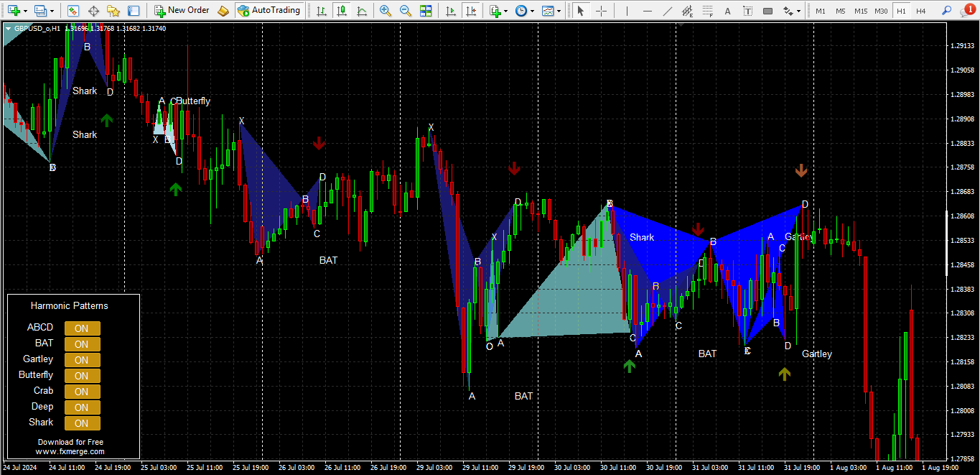980x475 pixels.
Task: Select the Crosshair cursor tool
Action: click(602, 11)
